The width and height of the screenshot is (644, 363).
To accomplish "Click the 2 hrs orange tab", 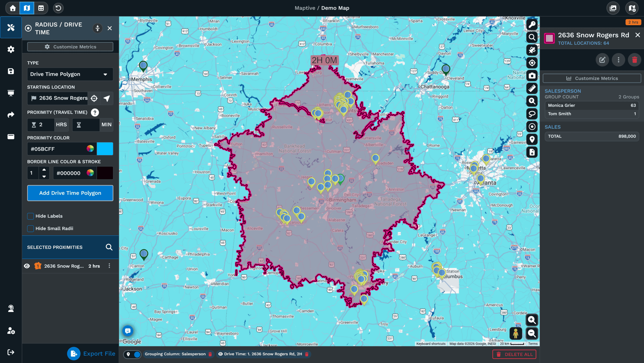I will [633, 22].
